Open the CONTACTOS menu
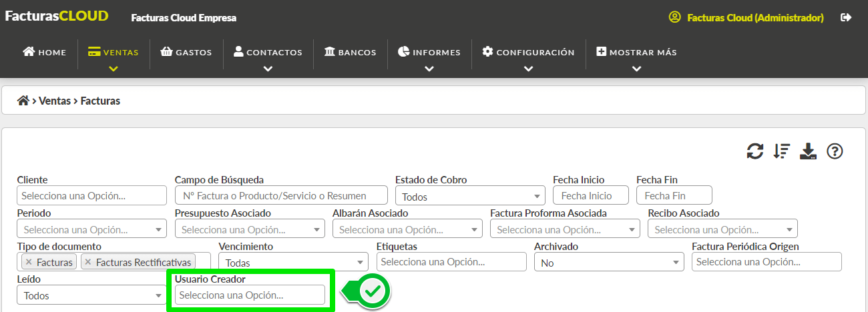 [268, 52]
